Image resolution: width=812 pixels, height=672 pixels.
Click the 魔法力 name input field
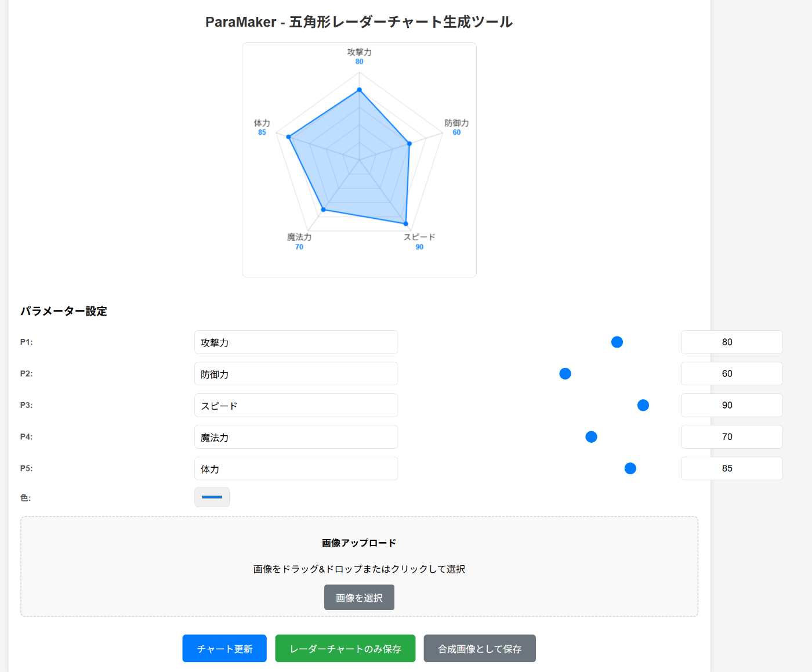coord(296,437)
